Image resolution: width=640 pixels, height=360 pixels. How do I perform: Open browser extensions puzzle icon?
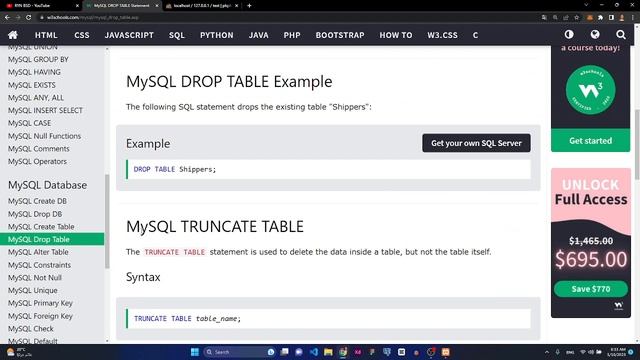[x=600, y=18]
